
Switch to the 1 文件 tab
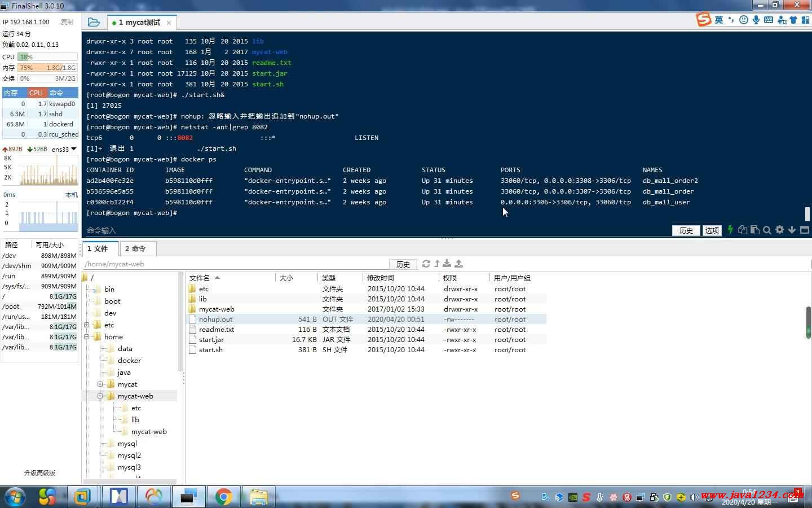pos(100,248)
